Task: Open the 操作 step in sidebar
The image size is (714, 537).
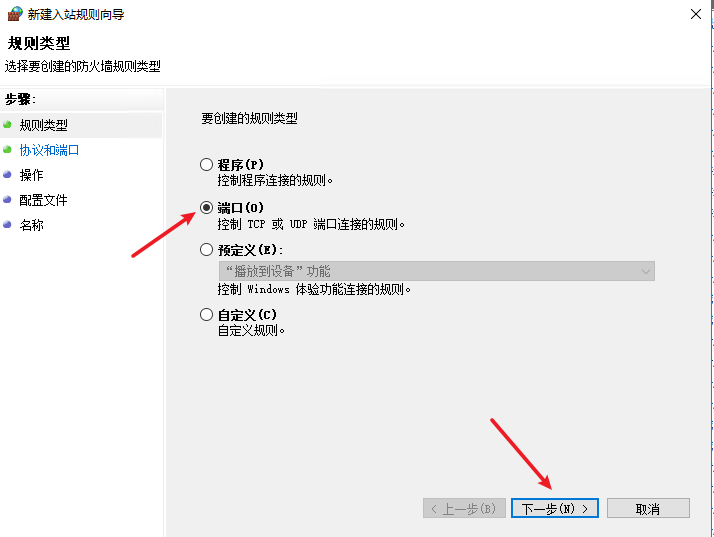Action: click(31, 175)
